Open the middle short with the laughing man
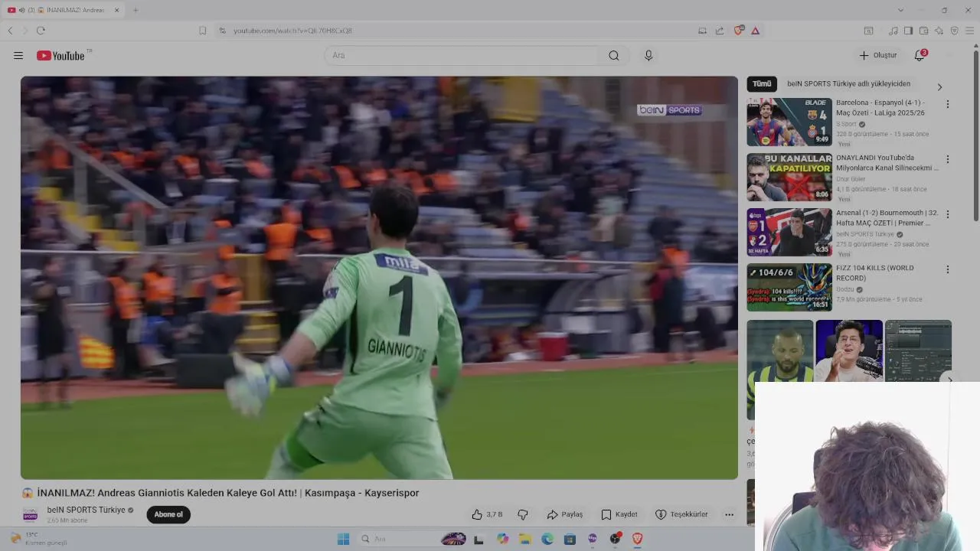The height and width of the screenshot is (551, 980). click(849, 350)
